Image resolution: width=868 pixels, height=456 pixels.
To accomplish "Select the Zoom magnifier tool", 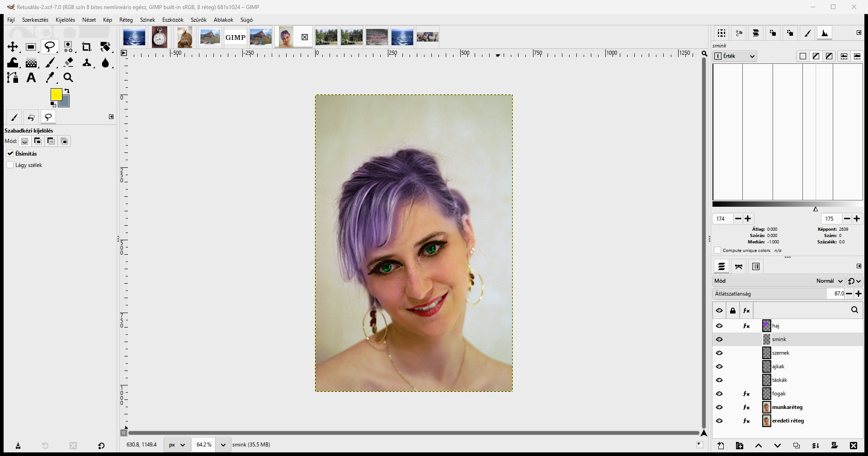I will coord(68,78).
